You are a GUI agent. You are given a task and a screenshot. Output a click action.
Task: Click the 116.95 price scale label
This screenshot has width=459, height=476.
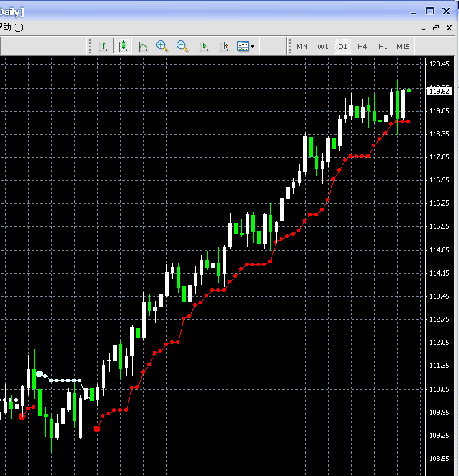pos(439,180)
